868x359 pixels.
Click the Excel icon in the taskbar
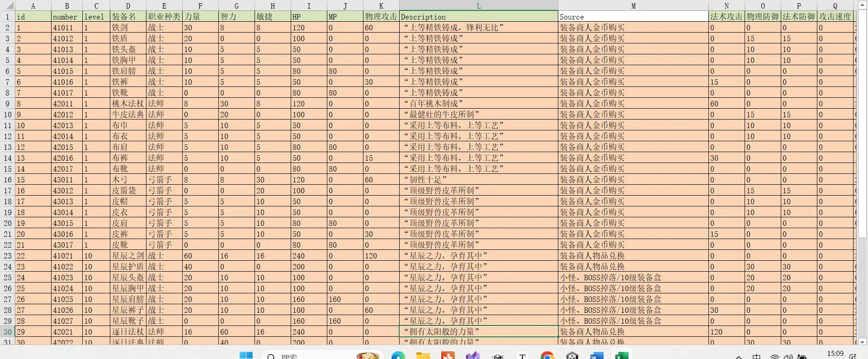point(622,356)
